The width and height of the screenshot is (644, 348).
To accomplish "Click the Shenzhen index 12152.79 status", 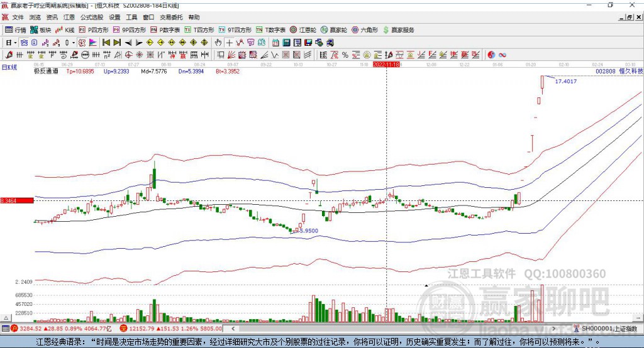I will 171,329.
